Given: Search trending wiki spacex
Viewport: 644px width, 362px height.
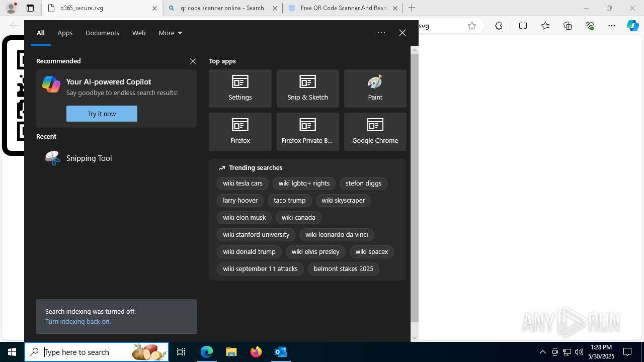Looking at the screenshot, I should [x=371, y=252].
